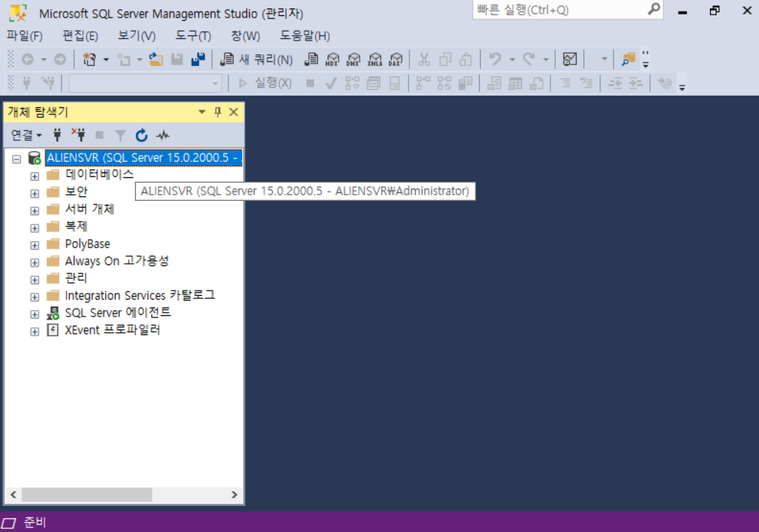Expand the SQL Server 에이전트 node
759x532 pixels.
point(34,314)
